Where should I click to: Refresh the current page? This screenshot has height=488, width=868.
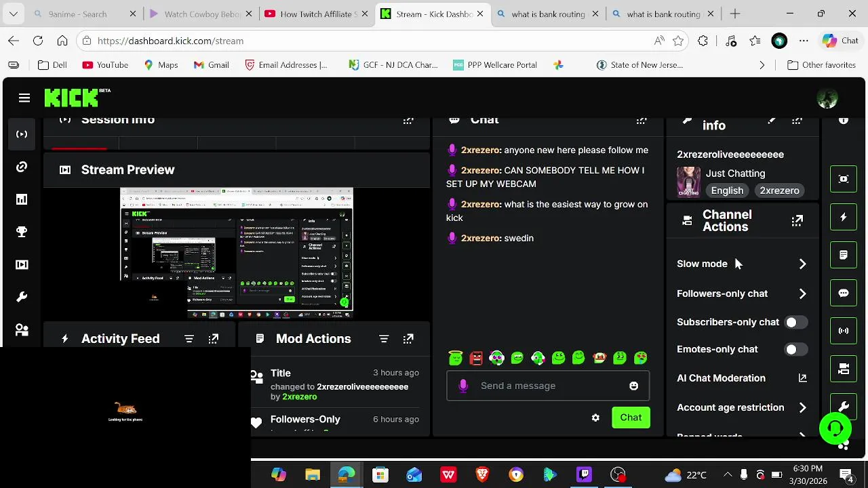coord(38,41)
